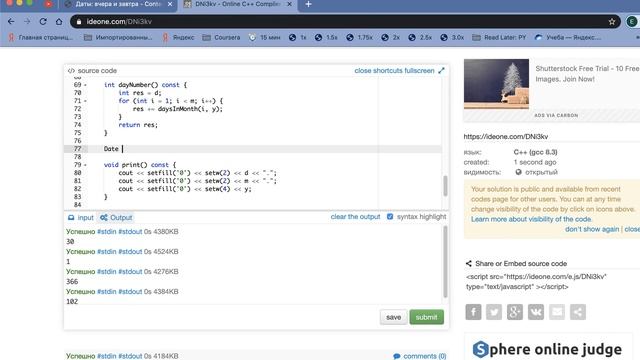Image resolution: width=640 pixels, height=360 pixels.
Task: Bookmark this page with the star icon
Action: coord(611,22)
